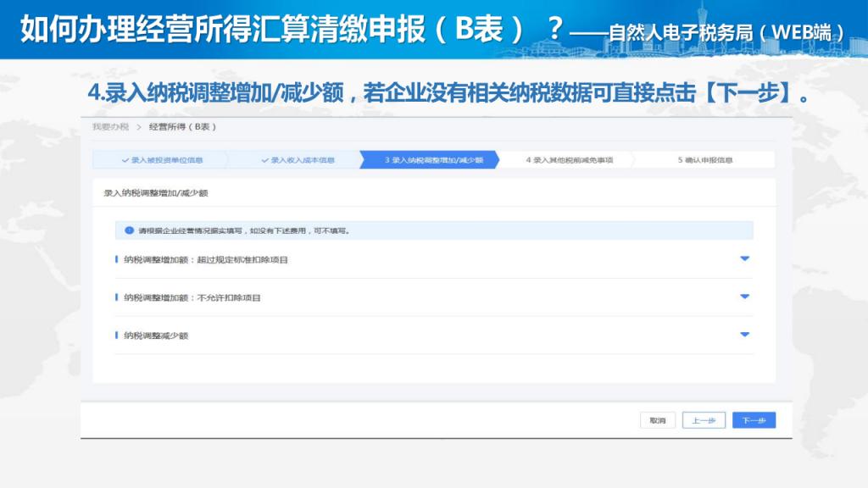The width and height of the screenshot is (868, 488).
Task: Expand 超过规定标准扣除项目 with its arrow
Action: tap(744, 258)
